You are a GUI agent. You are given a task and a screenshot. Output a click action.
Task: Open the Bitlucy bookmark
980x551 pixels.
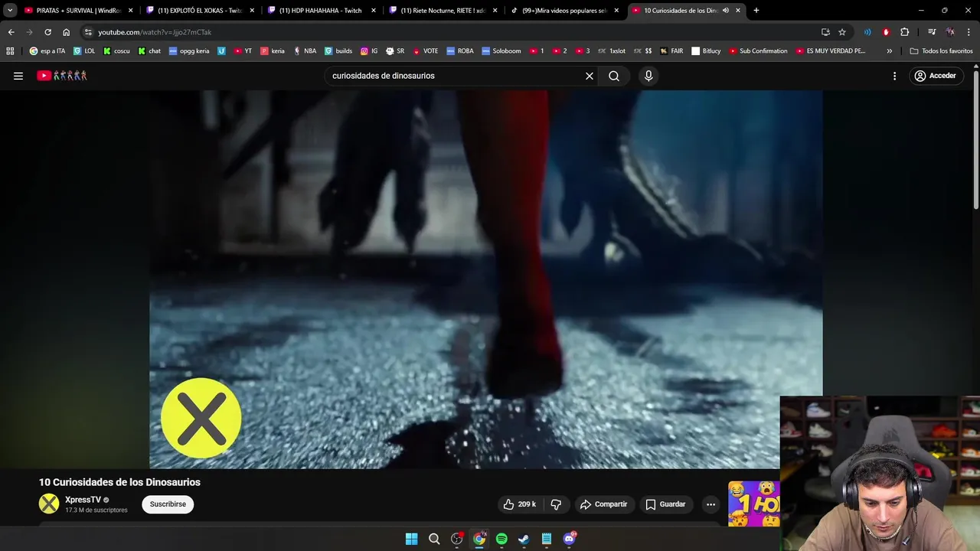(706, 51)
